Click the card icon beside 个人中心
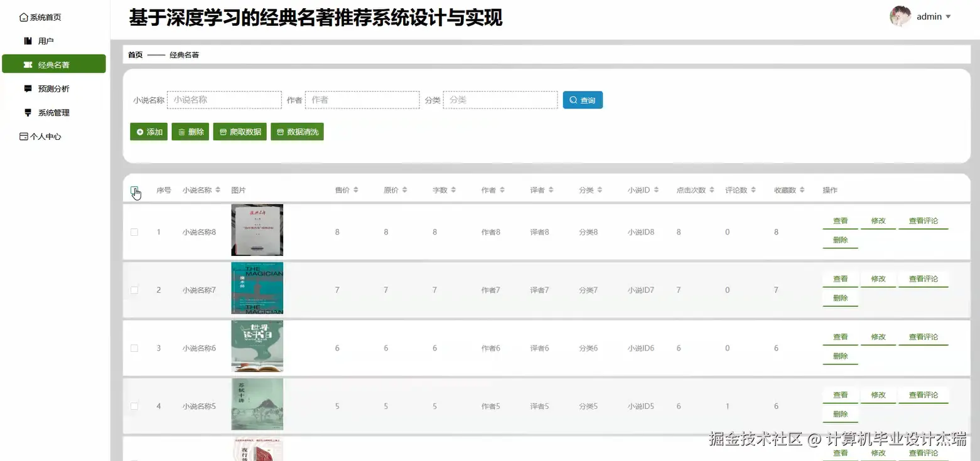Screen dimensions: 980x461 [24, 136]
